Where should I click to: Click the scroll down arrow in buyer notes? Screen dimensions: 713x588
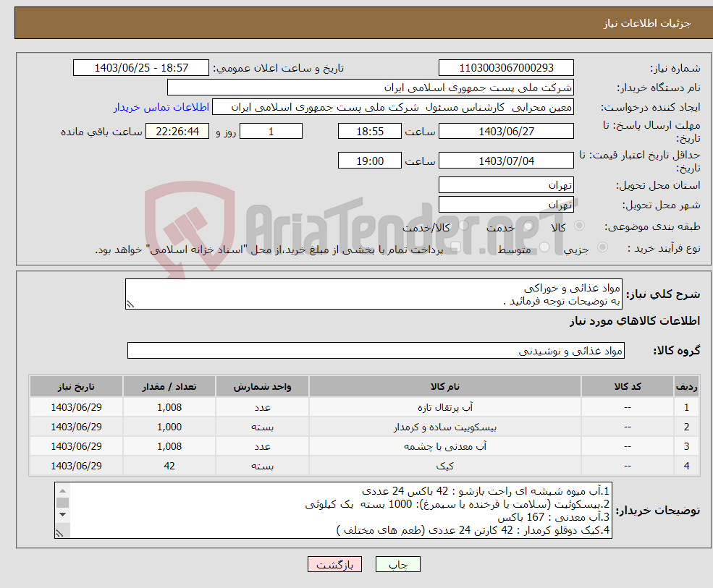tap(63, 514)
